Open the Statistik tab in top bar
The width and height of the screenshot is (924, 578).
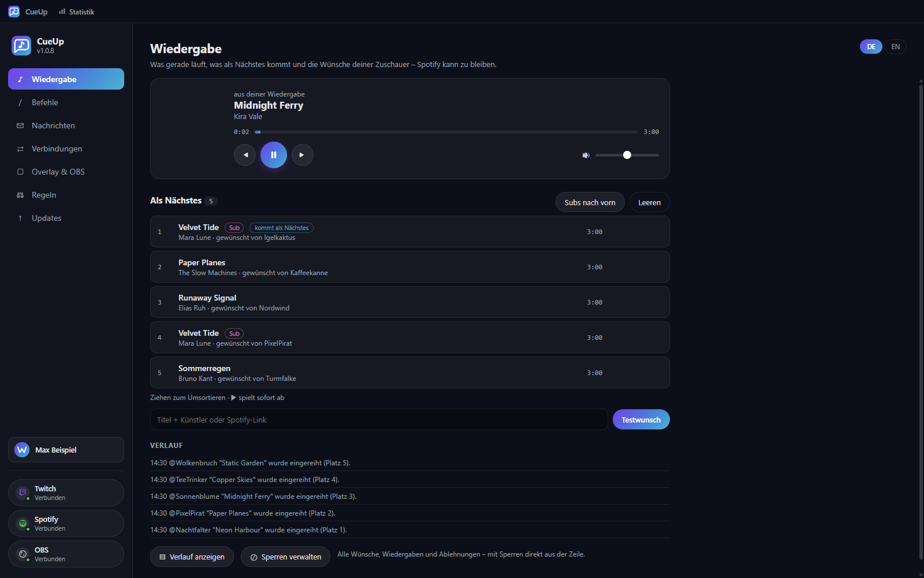tap(76, 12)
